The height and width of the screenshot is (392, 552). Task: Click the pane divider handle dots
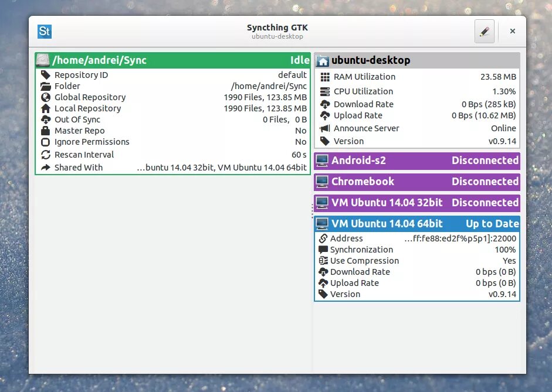(x=312, y=212)
